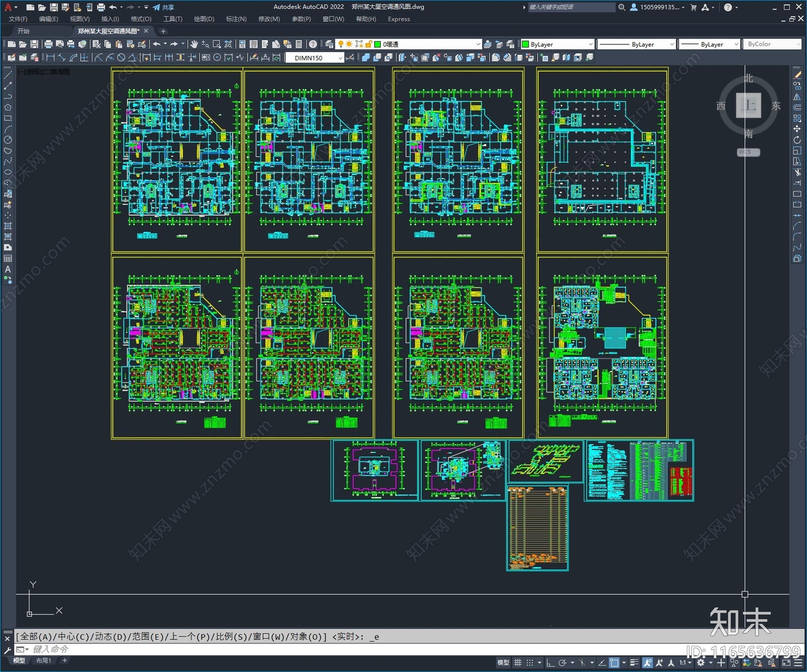Click the 共享 share button
This screenshot has height=672, width=807.
[163, 7]
